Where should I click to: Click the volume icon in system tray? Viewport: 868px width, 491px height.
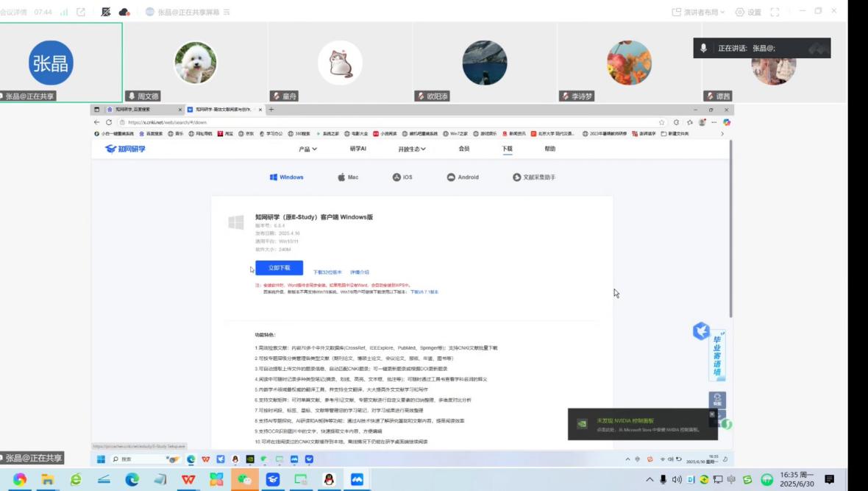coord(677,479)
